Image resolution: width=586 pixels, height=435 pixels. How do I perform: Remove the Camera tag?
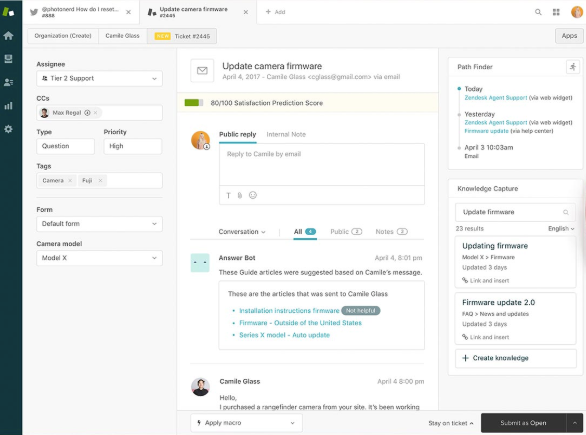pos(70,181)
